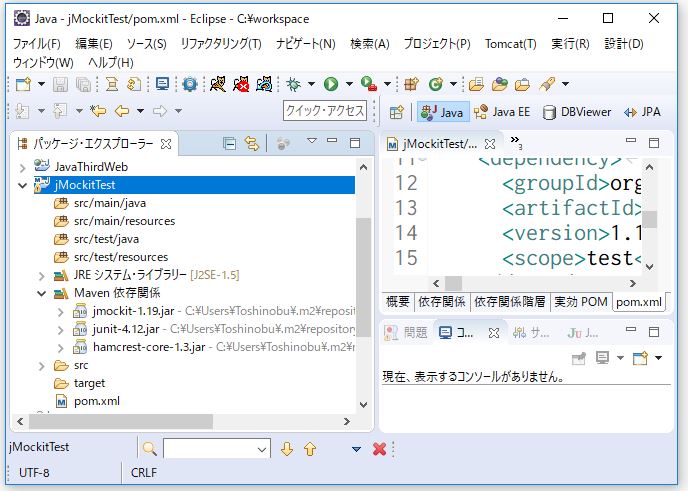
Task: Click the Tomcat start cat icon
Action: pos(218,84)
